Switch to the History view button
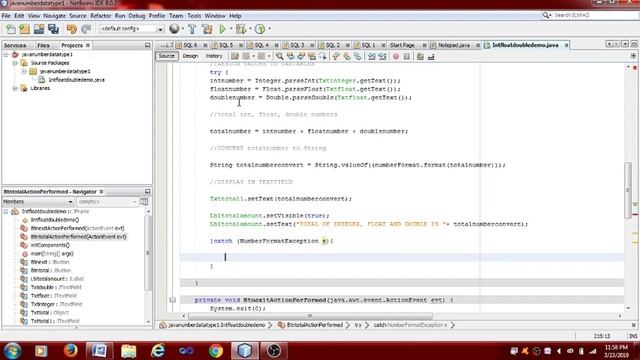 click(x=214, y=56)
